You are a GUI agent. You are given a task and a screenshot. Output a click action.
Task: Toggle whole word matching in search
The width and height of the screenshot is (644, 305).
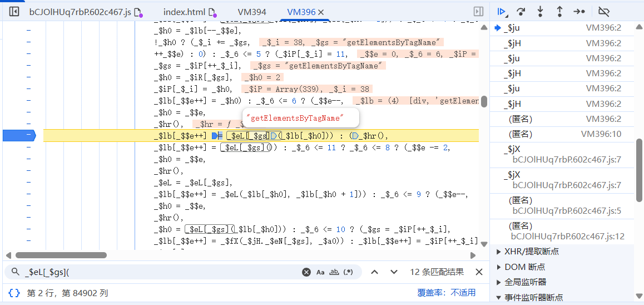tap(334, 272)
